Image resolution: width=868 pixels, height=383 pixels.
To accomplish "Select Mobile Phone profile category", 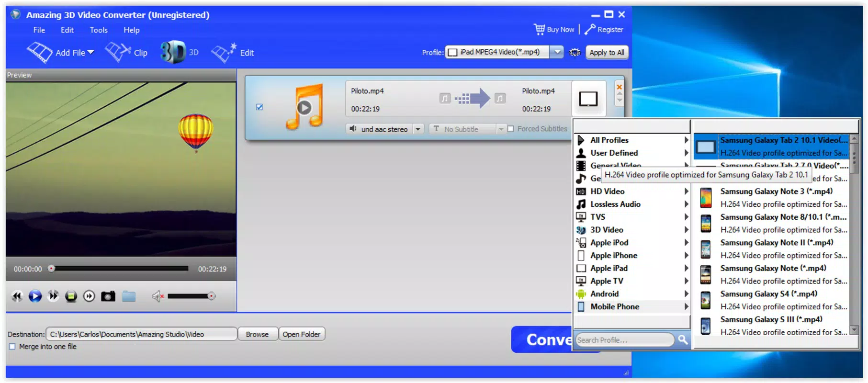I will coord(632,307).
